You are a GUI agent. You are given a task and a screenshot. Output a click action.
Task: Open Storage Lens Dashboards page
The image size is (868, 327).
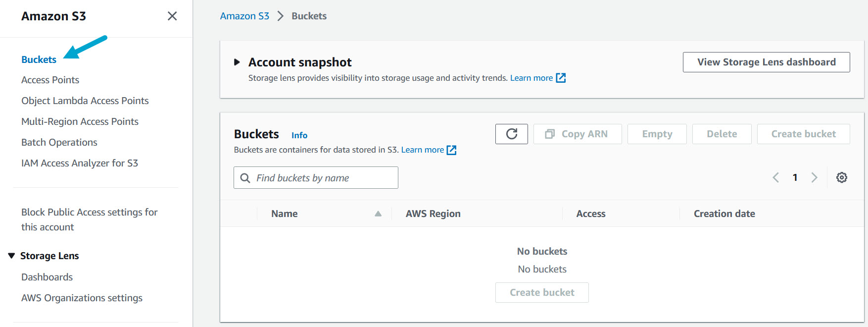tap(47, 277)
